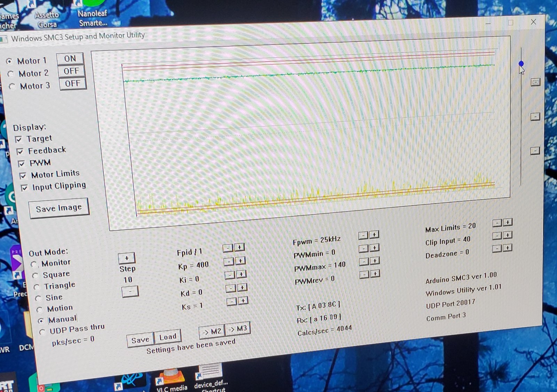Screen dimensions: 557x392
Task: Choose the Monitor out mode
Action: [x=33, y=264]
